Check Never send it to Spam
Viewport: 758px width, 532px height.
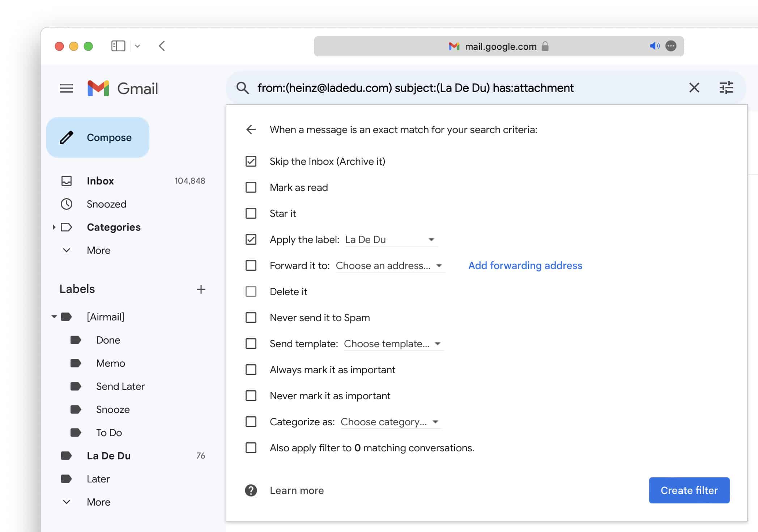[251, 318]
